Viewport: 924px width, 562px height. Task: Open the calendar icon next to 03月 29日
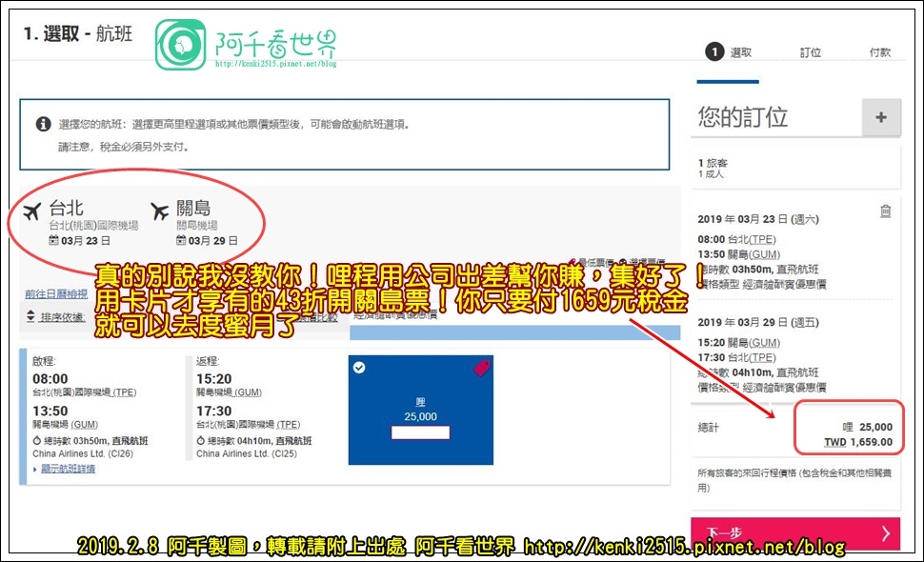pyautogui.click(x=181, y=240)
